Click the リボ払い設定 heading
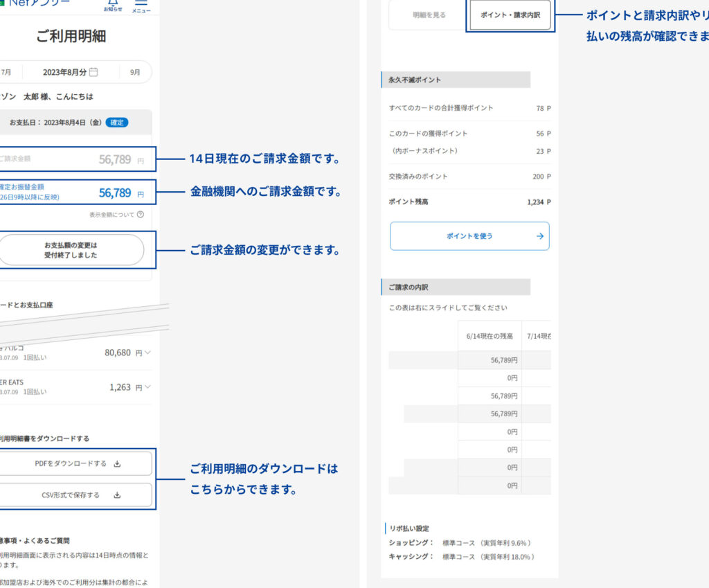 [409, 528]
